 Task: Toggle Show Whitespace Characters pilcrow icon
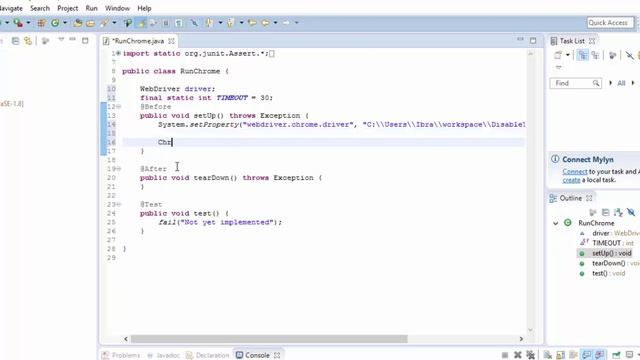coord(179,23)
